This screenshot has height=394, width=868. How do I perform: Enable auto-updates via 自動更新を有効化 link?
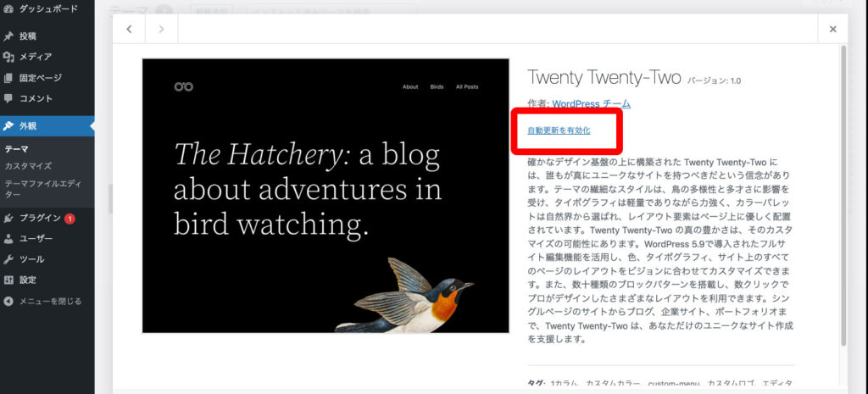coord(559,131)
